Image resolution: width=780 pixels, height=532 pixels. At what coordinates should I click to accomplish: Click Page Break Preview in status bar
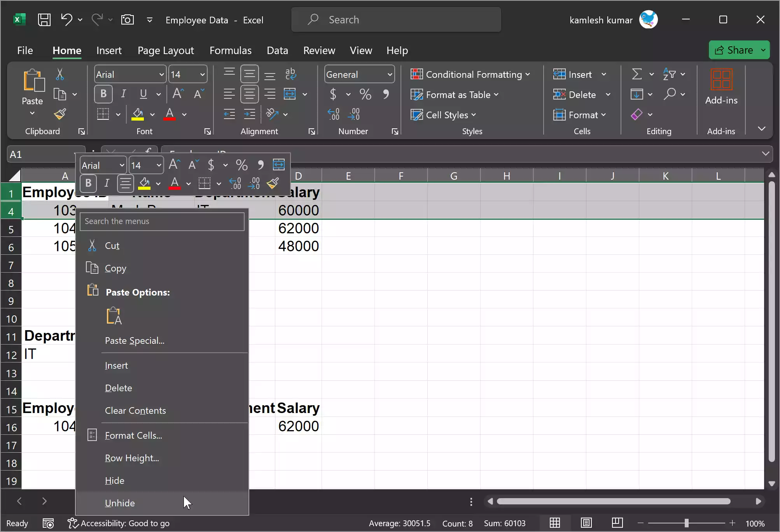tap(617, 523)
